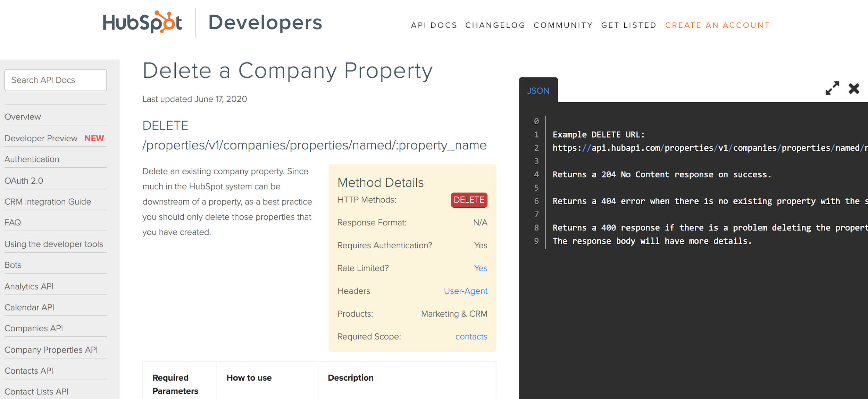Click the User-Agent headers link
This screenshot has width=868, height=399.
(466, 291)
